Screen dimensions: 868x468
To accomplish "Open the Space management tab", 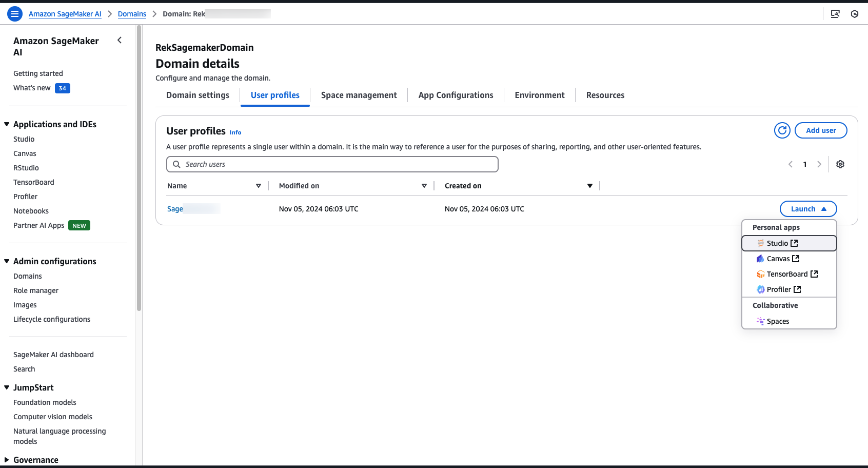I will click(359, 95).
